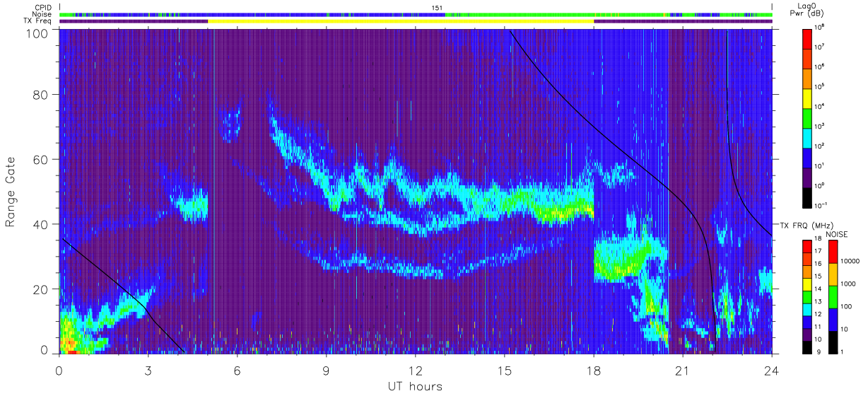The image size is (868, 401).
Task: Click the Range Gate tick label 20
Action: [41, 289]
